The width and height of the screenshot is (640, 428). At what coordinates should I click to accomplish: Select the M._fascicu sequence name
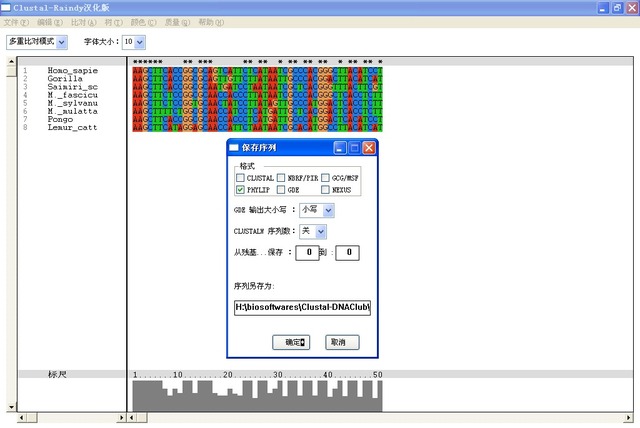(x=73, y=95)
